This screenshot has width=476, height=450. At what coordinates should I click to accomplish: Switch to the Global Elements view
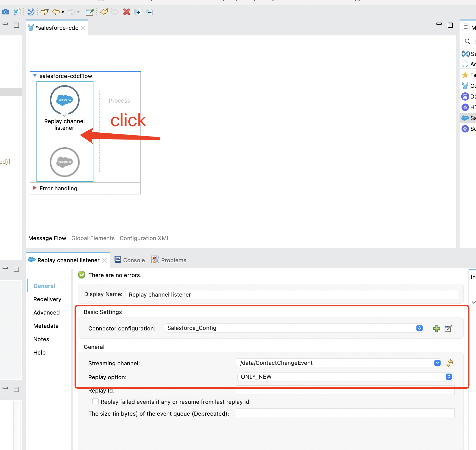click(x=93, y=238)
